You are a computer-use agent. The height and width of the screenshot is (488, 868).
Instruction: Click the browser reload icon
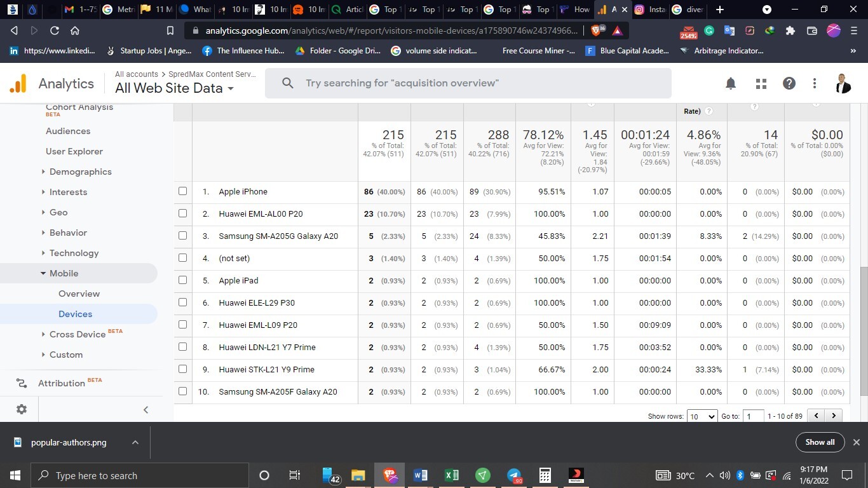55,30
